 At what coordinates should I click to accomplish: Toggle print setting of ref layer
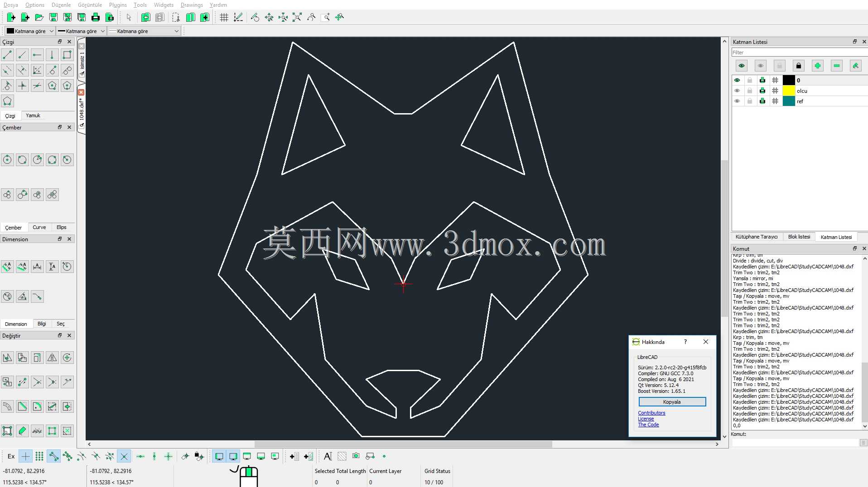pyautogui.click(x=762, y=101)
